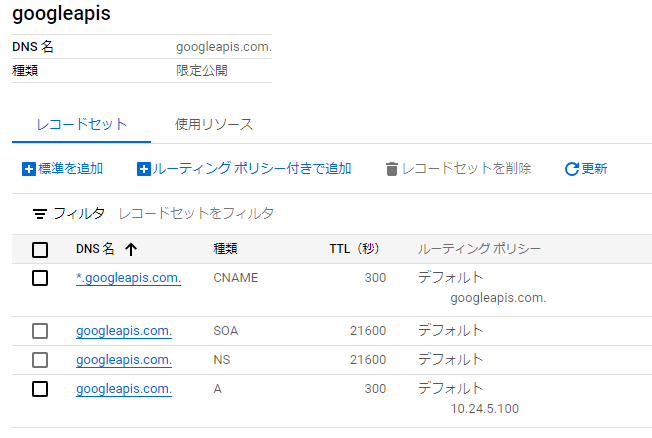Select the SOA record checkbox

click(40, 331)
